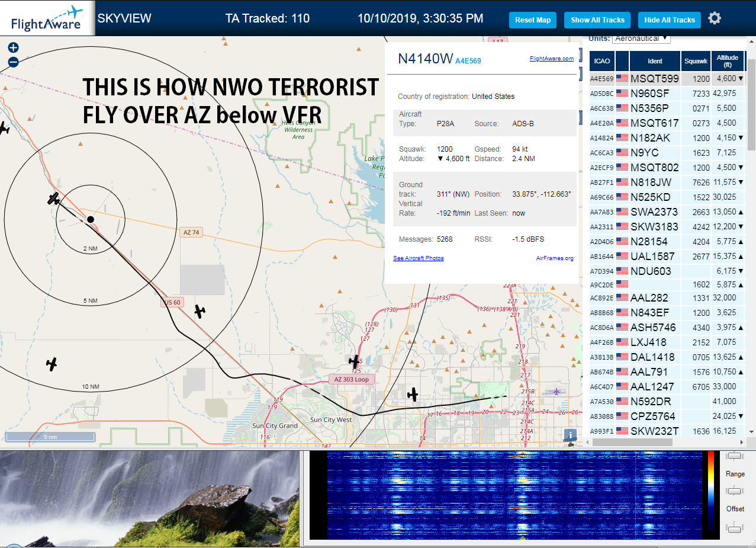Viewport: 756px width, 548px height.
Task: Select the N592DR row in the aircraft table
Action: click(667, 401)
